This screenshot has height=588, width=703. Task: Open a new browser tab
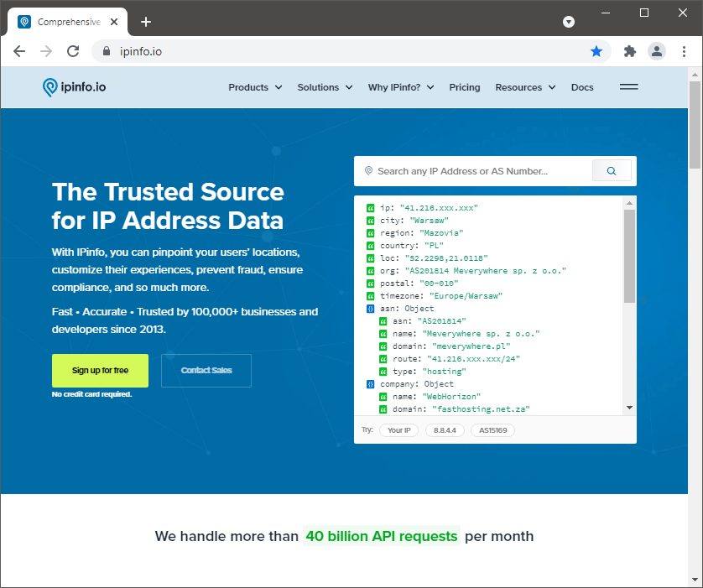[x=146, y=22]
